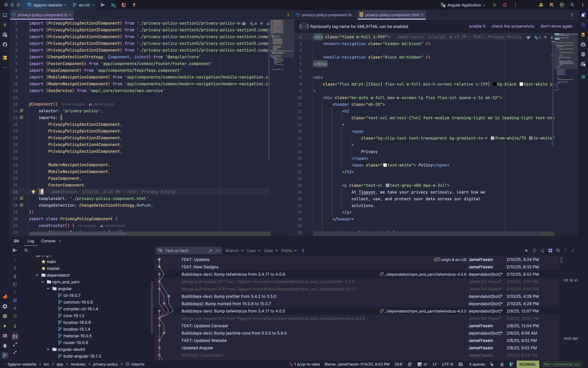Open Search Everywhere magnifier in title bar
588x368 pixels.
[572, 5]
